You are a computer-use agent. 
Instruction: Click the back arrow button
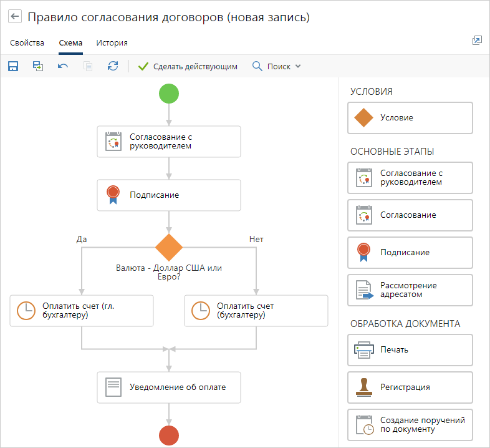pos(16,17)
